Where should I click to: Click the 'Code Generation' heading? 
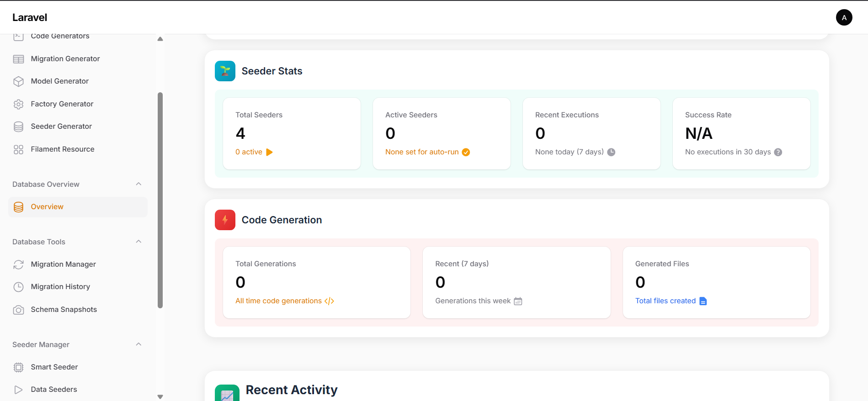click(282, 220)
